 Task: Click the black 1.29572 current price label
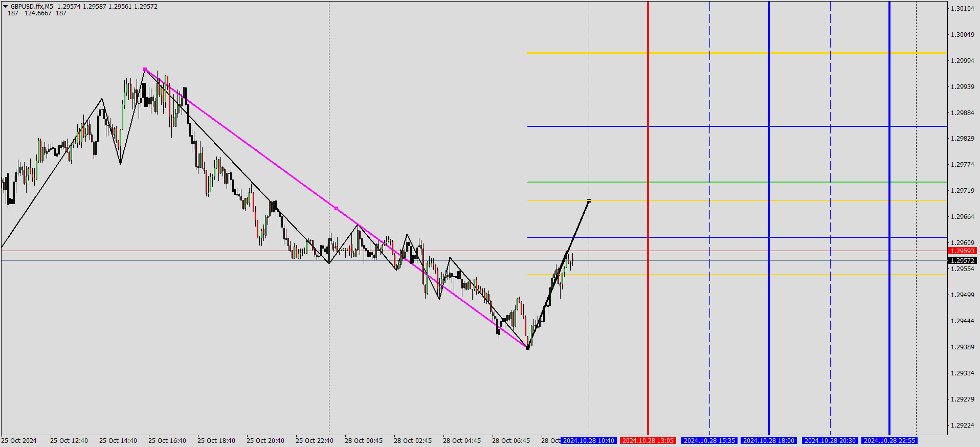click(x=963, y=260)
